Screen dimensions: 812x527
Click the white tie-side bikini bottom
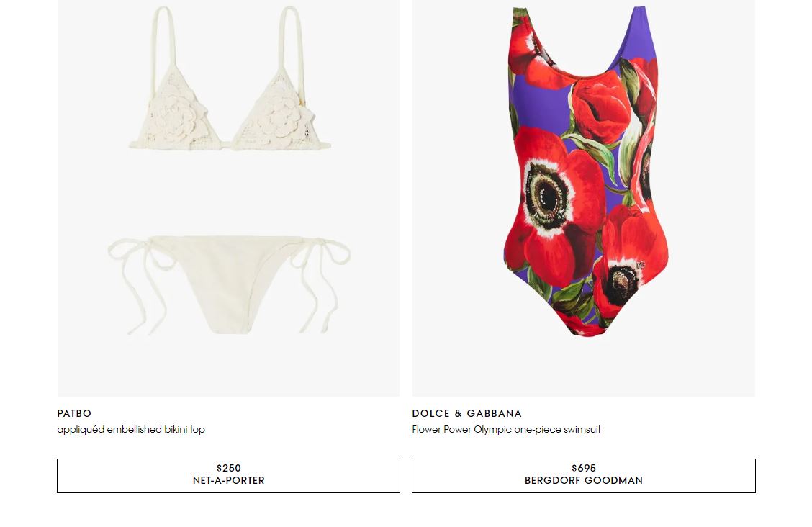228,285
